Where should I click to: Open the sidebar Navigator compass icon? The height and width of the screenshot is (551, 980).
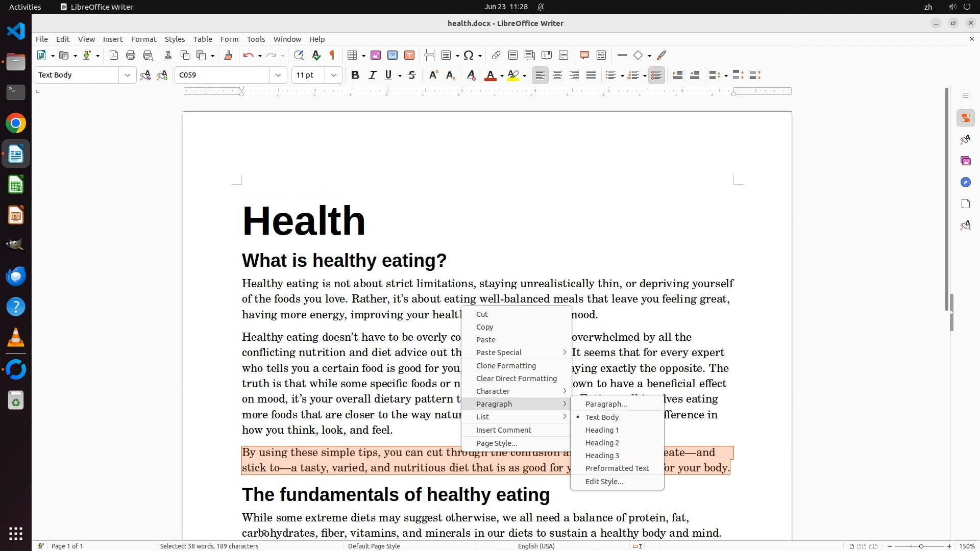(965, 183)
